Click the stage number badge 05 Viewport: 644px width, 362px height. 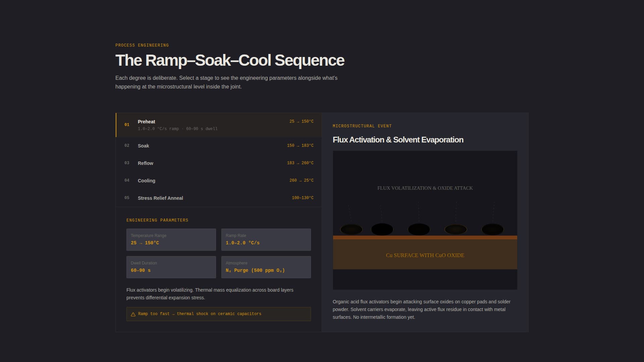pyautogui.click(x=127, y=198)
